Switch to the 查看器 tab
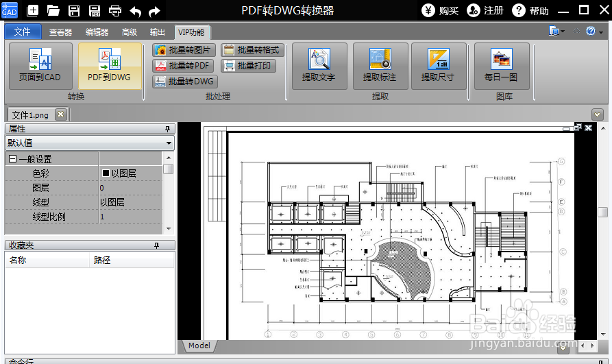612x364 pixels. pyautogui.click(x=60, y=32)
